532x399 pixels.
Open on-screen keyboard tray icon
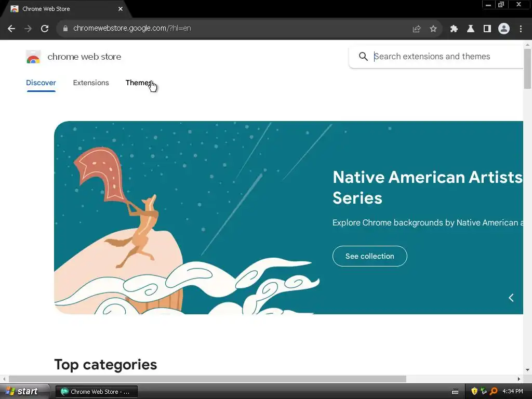tap(455, 392)
